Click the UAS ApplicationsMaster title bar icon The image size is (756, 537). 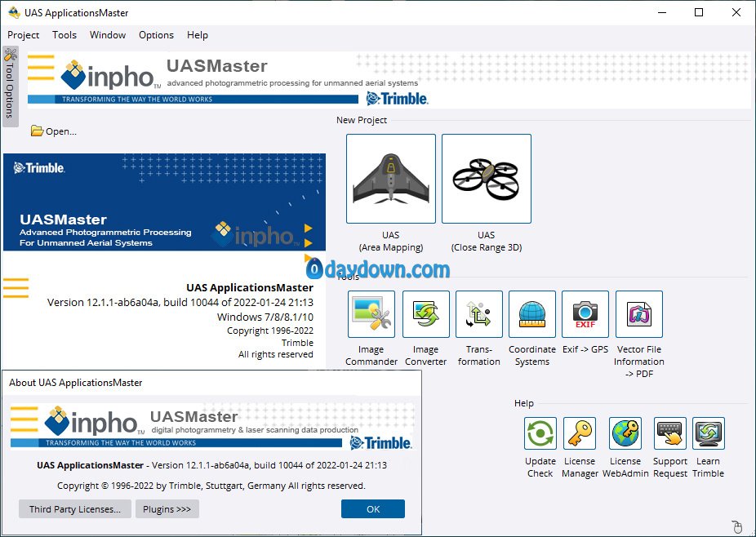(x=14, y=12)
